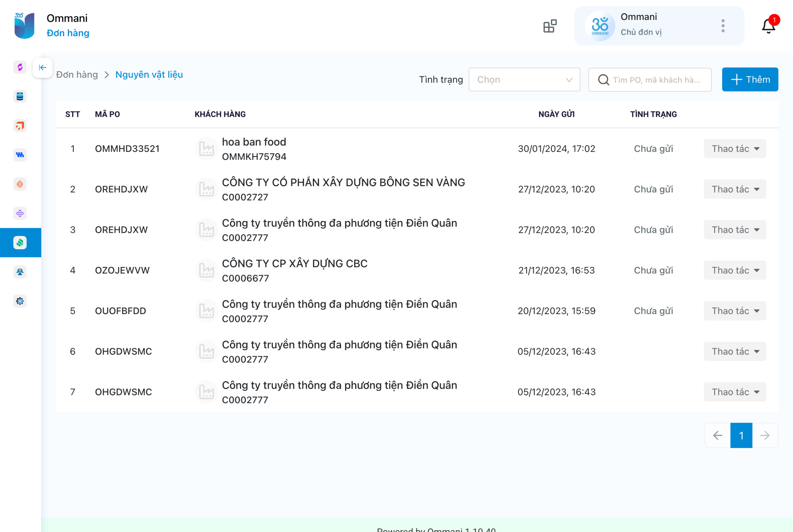Open the blue pine tree sidebar icon
Viewport: 793px width, 532px height.
point(20,272)
